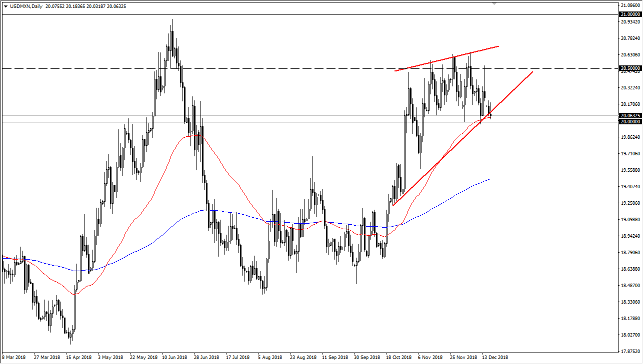Click the dashed 20.50000 horizontal line

pyautogui.click(x=300, y=68)
